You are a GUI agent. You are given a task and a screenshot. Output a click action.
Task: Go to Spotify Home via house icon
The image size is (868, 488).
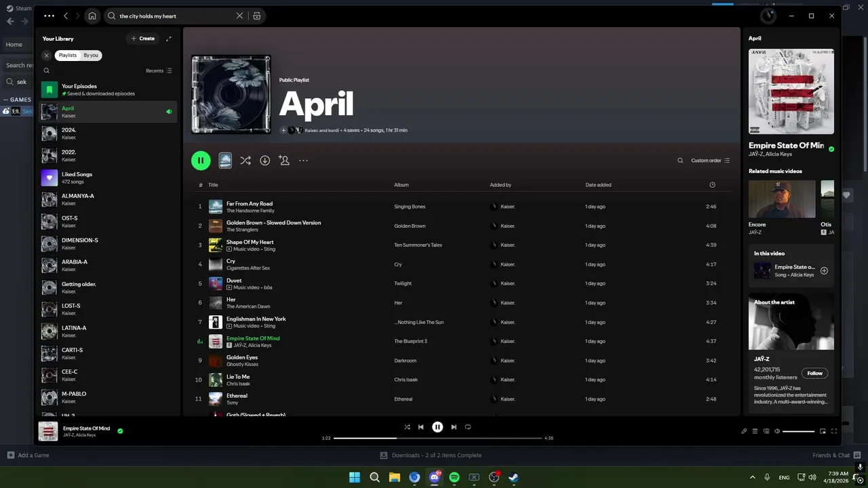(x=92, y=16)
